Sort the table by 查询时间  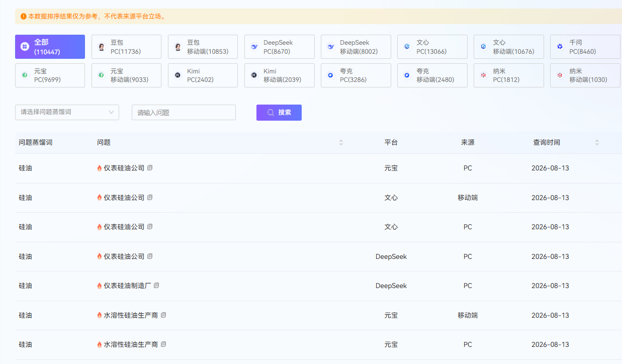(597, 143)
